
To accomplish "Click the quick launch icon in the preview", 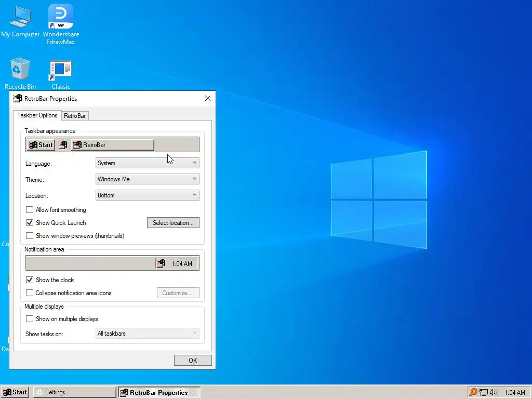I will pos(63,145).
